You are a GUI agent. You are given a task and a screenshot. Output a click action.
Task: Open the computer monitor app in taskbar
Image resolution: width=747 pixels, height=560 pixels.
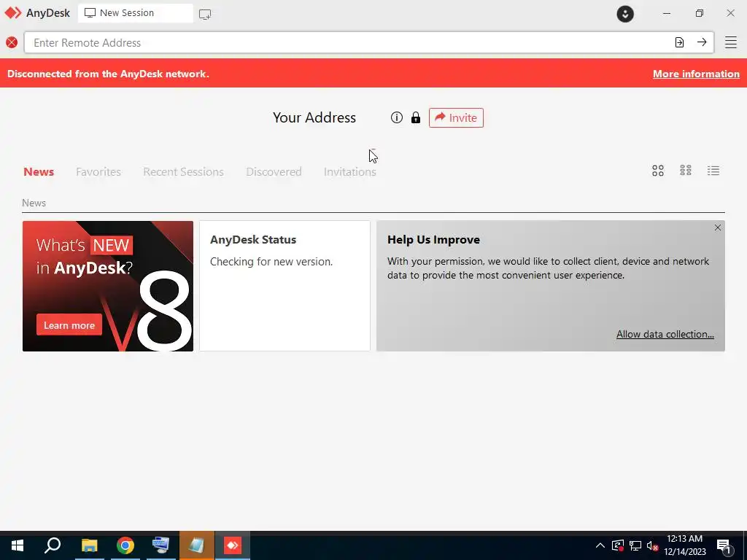[160, 545]
